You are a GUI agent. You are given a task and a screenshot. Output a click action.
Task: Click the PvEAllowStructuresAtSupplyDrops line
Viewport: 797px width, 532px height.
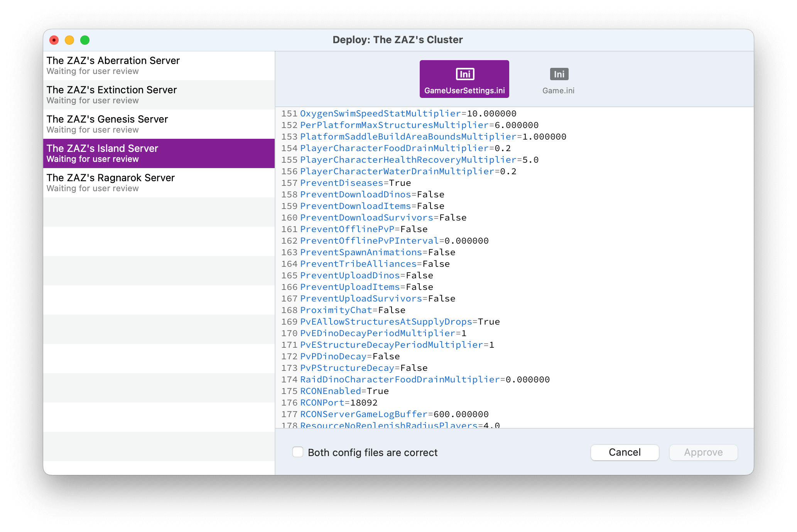coord(399,321)
